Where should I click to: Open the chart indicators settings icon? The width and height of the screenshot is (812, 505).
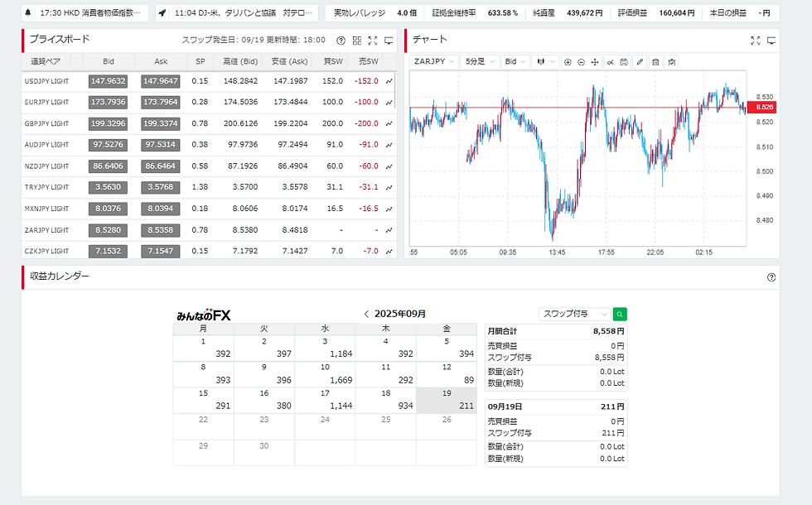[x=611, y=62]
